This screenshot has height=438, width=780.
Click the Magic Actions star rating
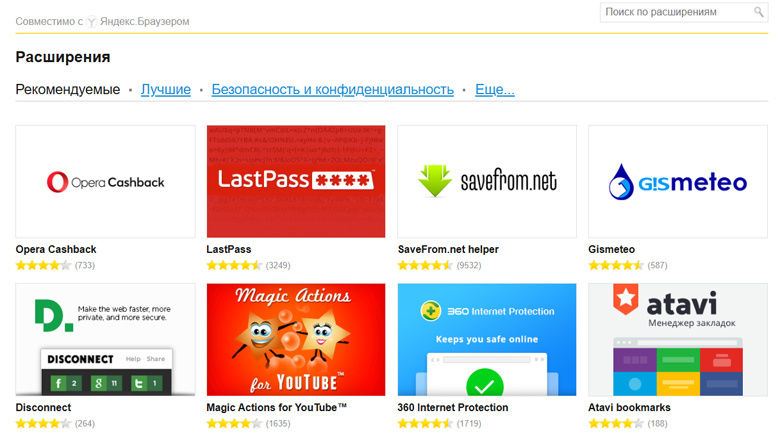coord(234,424)
